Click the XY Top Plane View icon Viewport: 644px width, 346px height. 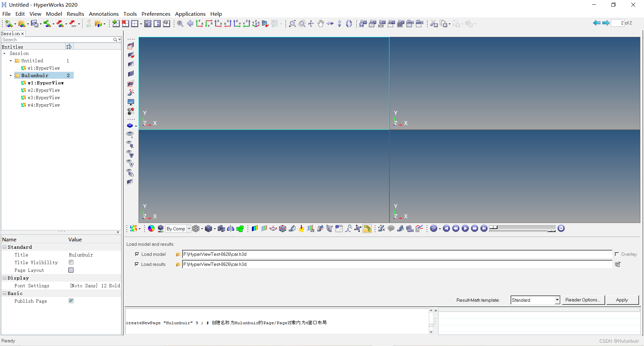coord(200,23)
